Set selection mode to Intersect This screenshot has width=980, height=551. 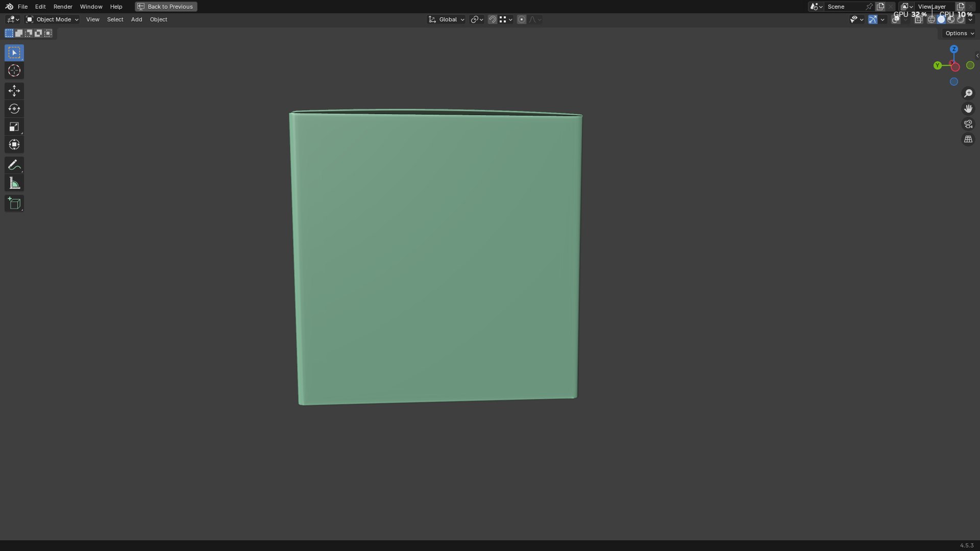(48, 33)
